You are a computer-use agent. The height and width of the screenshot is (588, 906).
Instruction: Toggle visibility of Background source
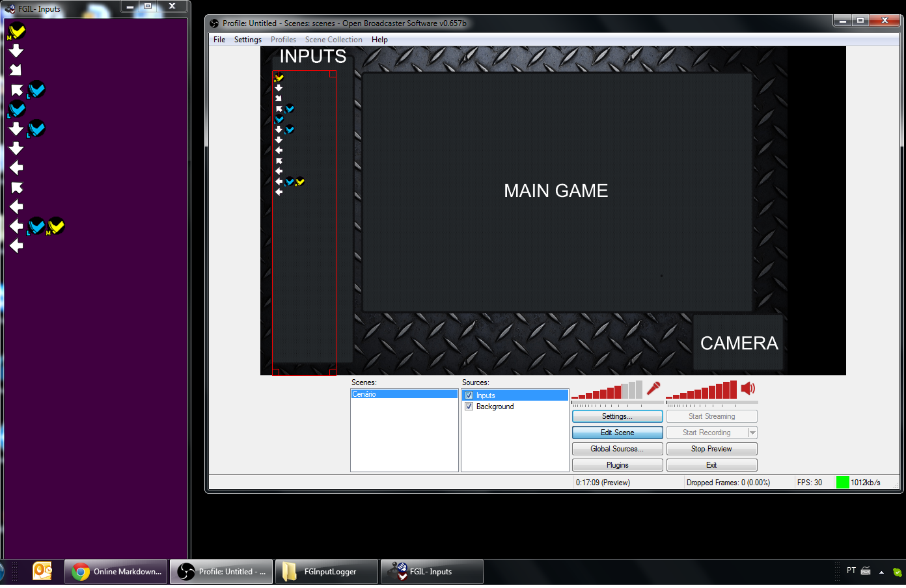[x=469, y=407]
